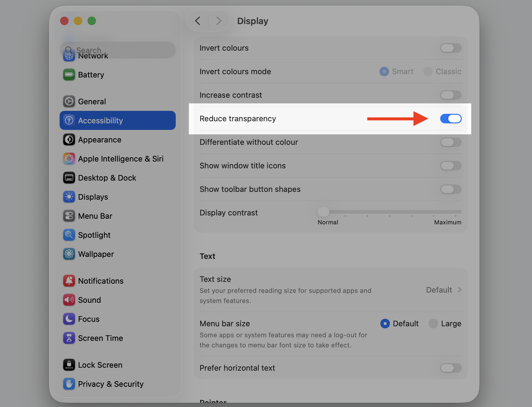Select Smart invert colours mode

click(384, 72)
